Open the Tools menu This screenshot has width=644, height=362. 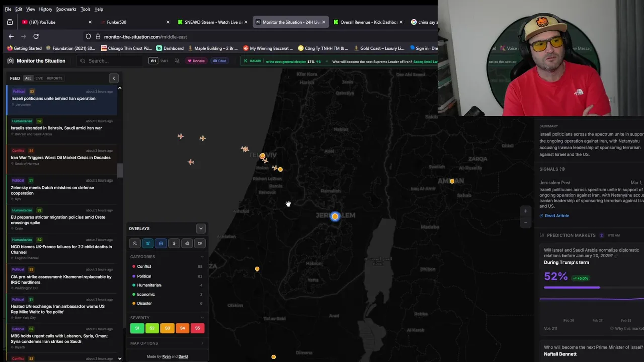tap(86, 9)
